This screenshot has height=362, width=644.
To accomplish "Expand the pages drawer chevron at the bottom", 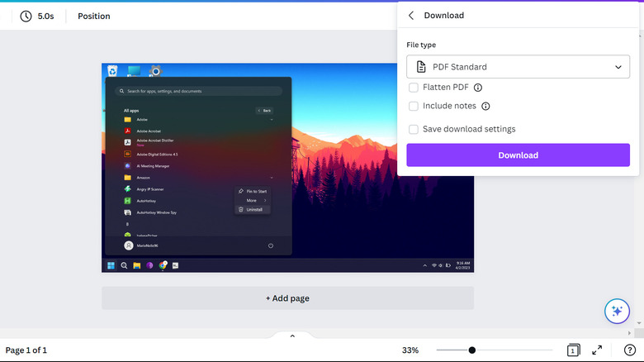I will (x=292, y=336).
